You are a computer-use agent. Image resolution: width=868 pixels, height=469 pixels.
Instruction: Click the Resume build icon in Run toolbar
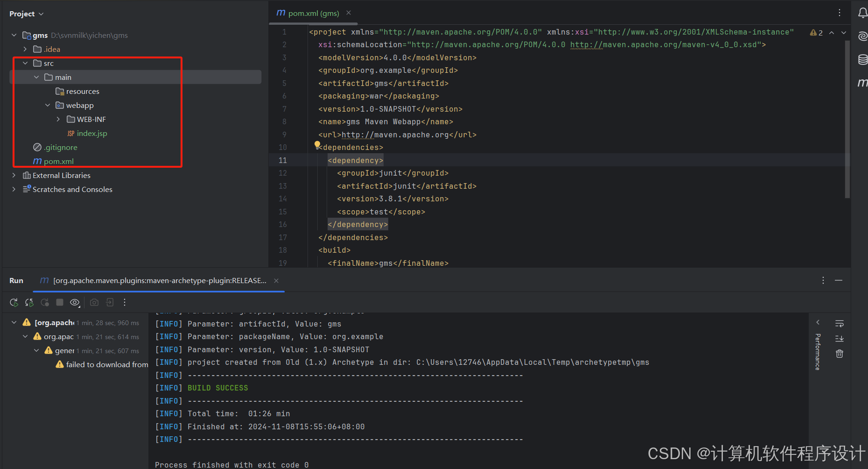(x=45, y=303)
